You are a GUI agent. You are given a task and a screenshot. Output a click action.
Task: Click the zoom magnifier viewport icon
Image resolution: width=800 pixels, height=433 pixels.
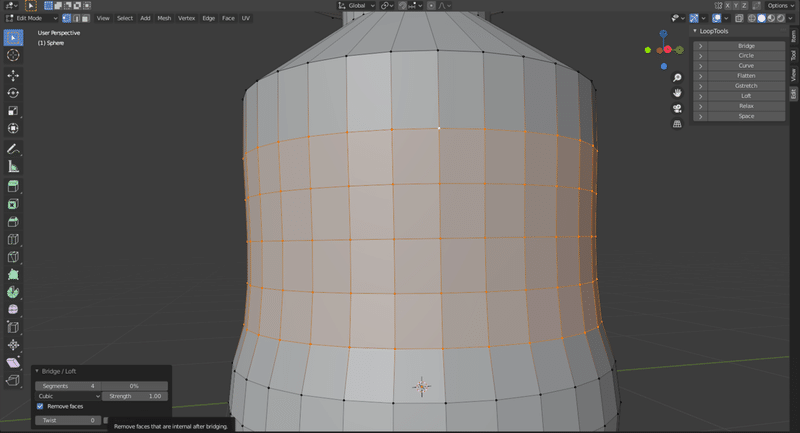coord(677,78)
